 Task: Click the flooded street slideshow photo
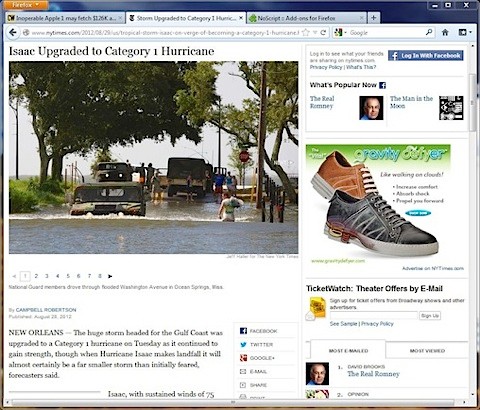pos(154,157)
